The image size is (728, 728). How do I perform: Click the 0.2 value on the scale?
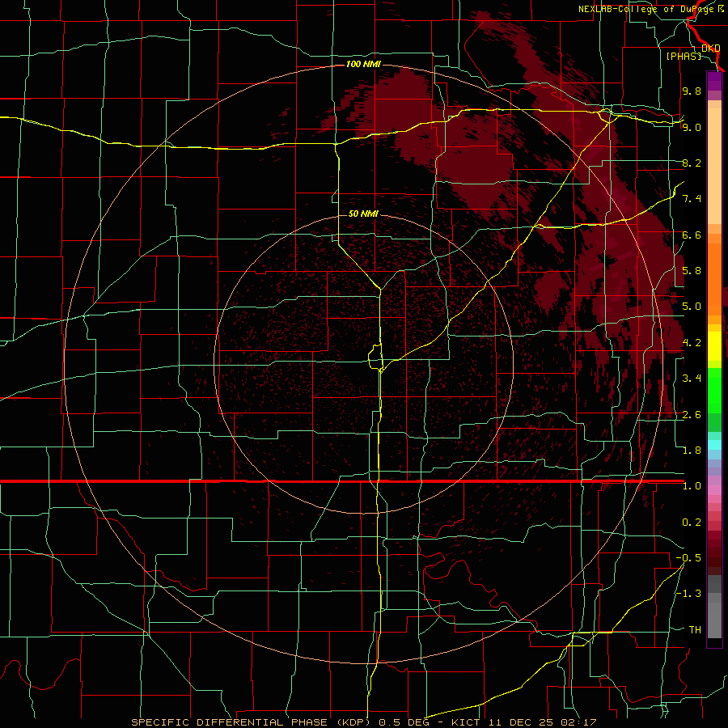(692, 523)
